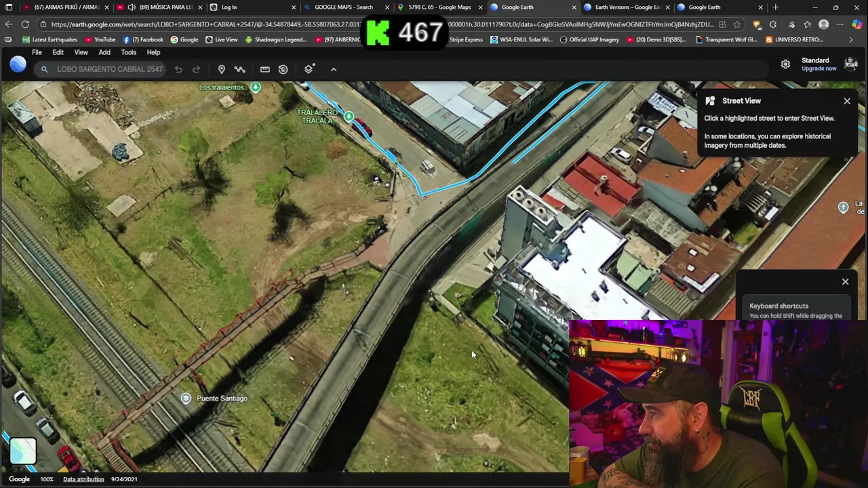Show more bookmarks with the chevron
The height and width of the screenshot is (488, 868).
[x=851, y=39]
